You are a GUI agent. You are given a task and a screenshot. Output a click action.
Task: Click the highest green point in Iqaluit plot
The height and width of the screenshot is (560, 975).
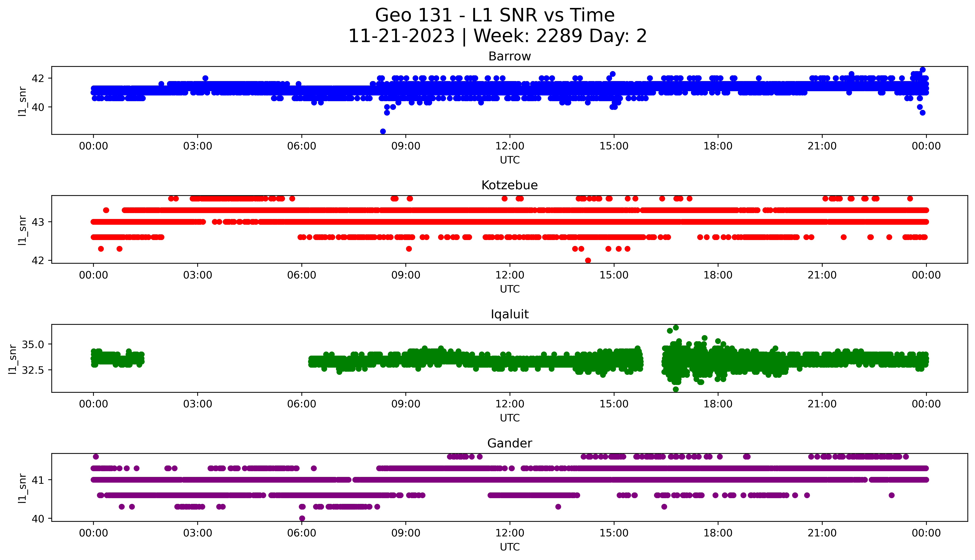click(x=676, y=328)
